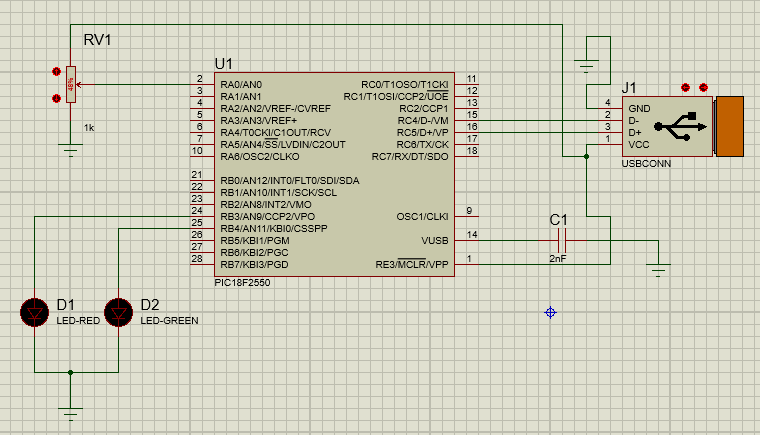The height and width of the screenshot is (435, 760).
Task: Select the ground symbol right of C1
Action: pos(658,270)
